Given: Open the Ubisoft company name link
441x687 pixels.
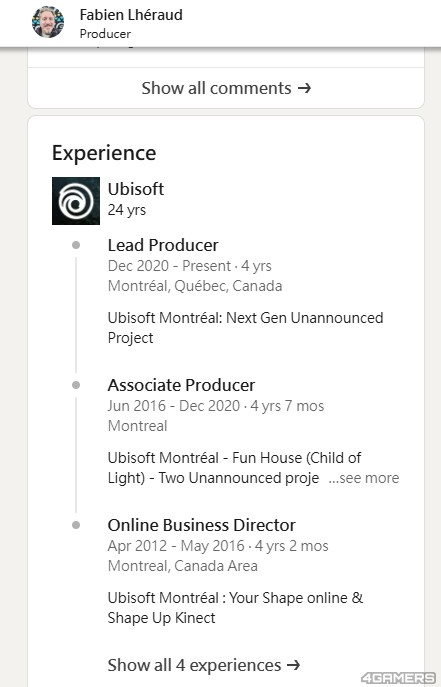Looking at the screenshot, I should click(136, 189).
